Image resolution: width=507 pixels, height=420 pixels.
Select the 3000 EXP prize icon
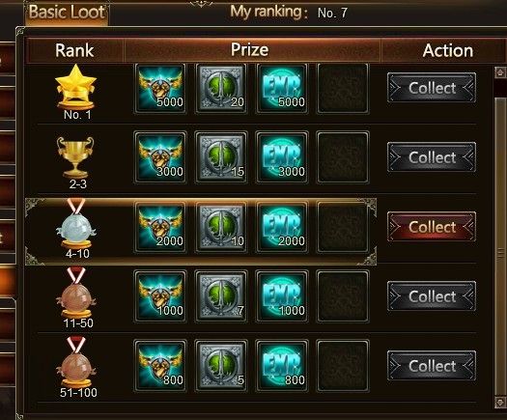coord(282,157)
